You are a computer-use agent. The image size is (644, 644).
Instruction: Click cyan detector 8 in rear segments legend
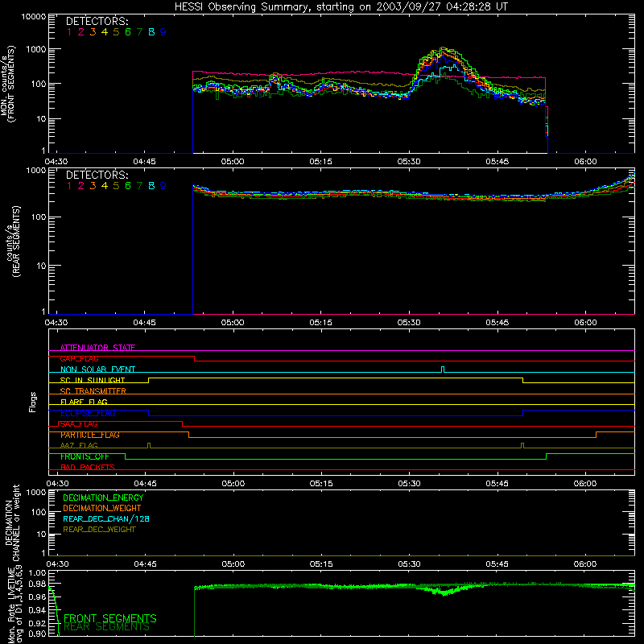pyautogui.click(x=151, y=186)
